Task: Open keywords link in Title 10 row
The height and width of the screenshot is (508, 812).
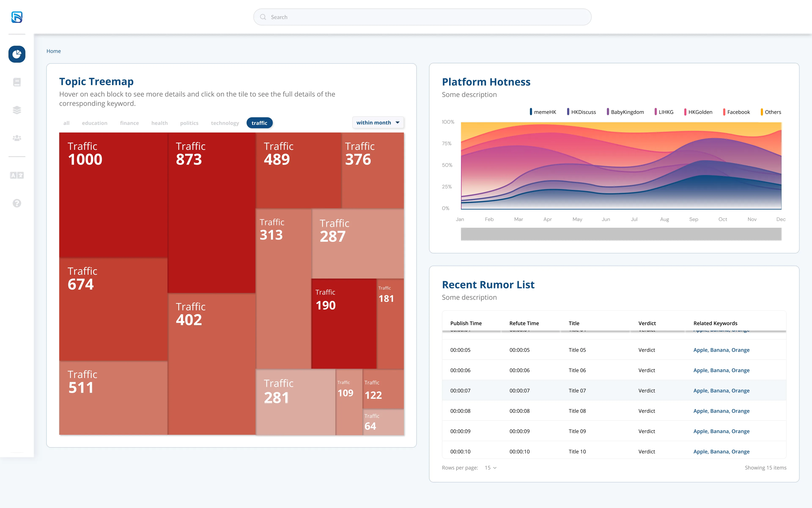Action: (x=721, y=451)
